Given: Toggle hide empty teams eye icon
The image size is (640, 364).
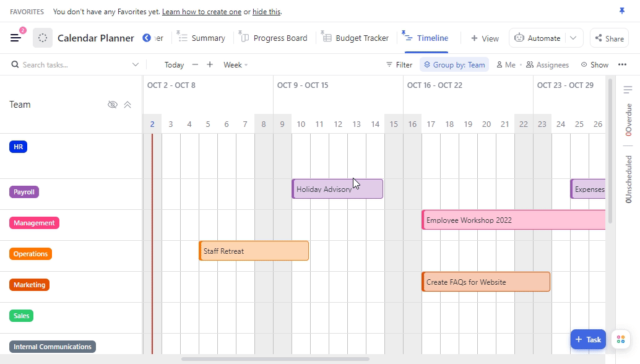Looking at the screenshot, I should pos(113,105).
